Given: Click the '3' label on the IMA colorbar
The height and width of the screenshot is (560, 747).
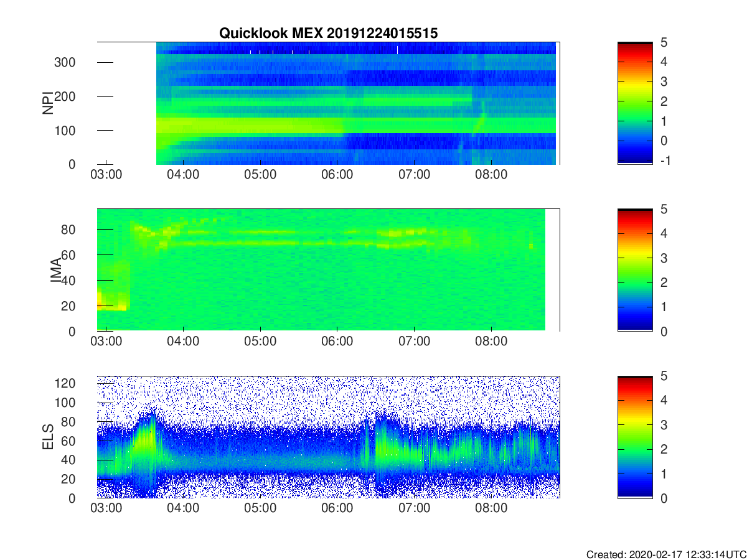Looking at the screenshot, I should point(664,258).
